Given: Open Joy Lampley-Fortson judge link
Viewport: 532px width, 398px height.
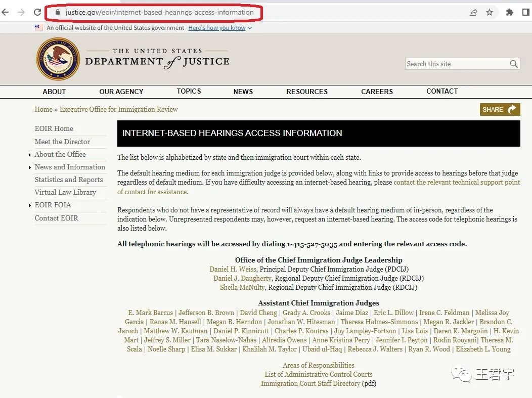Looking at the screenshot, I should click(x=365, y=331).
